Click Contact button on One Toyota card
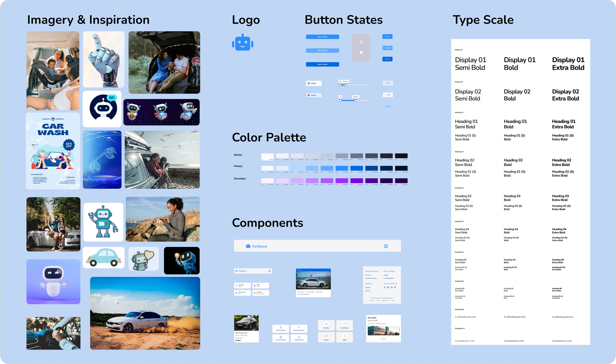Screen dimensions: 616x364 [383, 339]
